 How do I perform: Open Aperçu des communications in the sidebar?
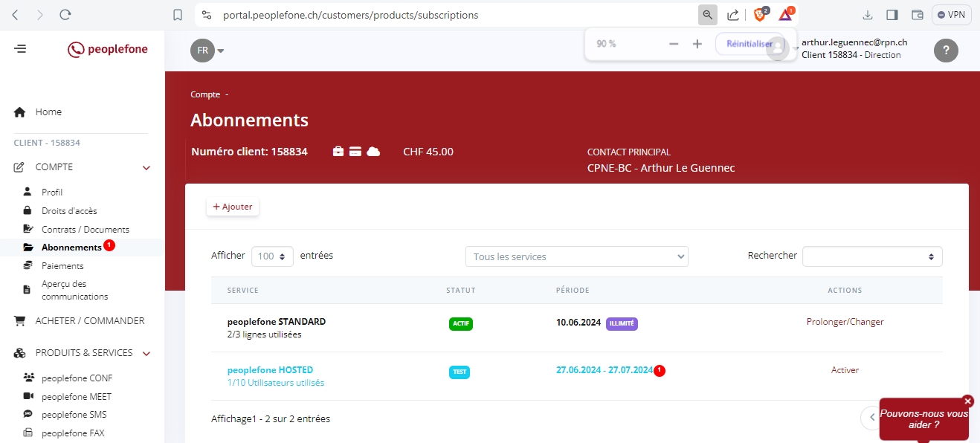click(74, 290)
